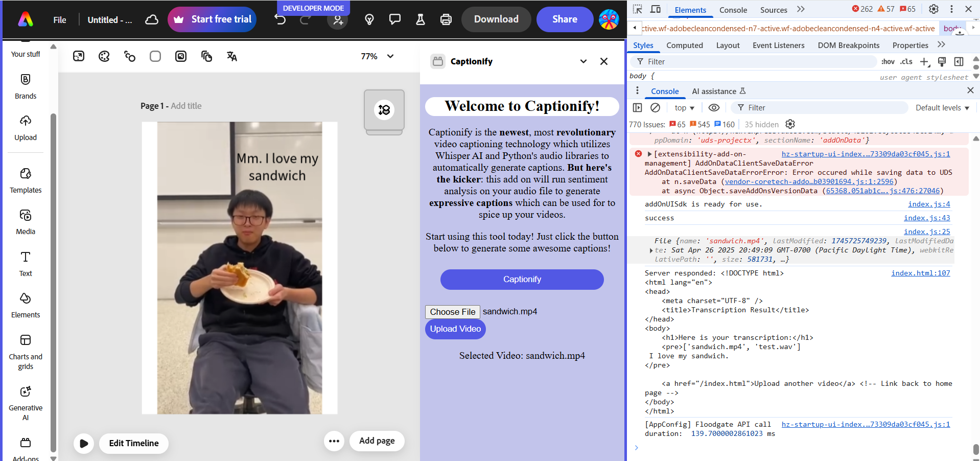980x461 pixels.
Task: Open the invite collaborators icon
Action: coord(338,20)
